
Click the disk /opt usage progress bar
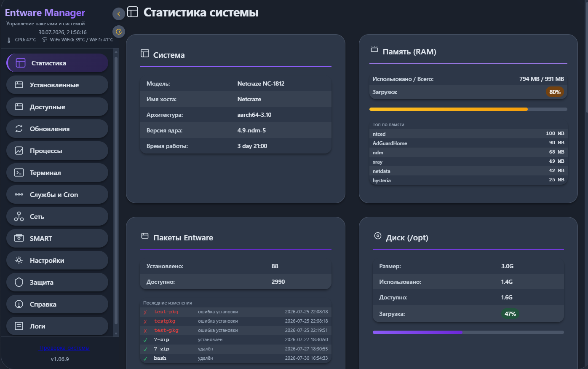(468, 332)
